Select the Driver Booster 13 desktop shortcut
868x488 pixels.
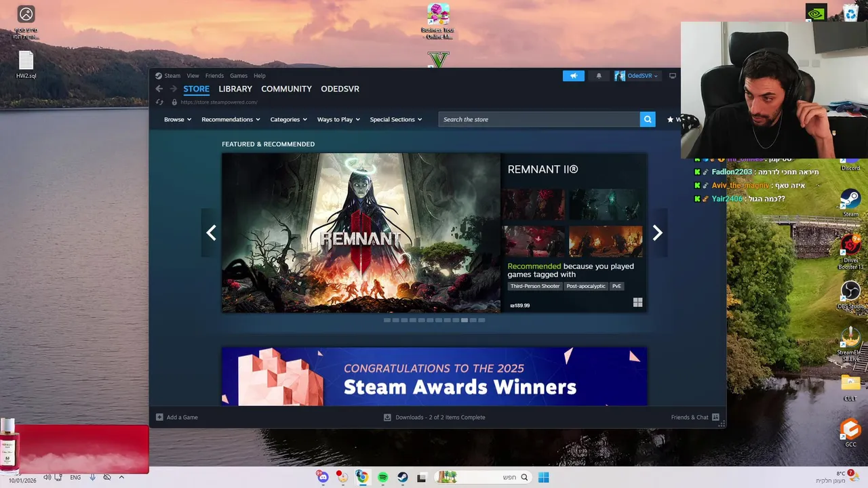tap(850, 252)
